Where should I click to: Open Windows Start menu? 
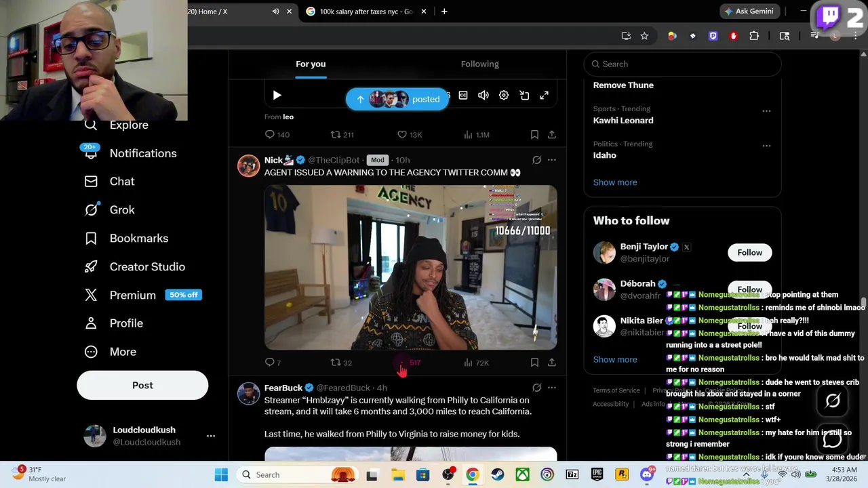point(221,475)
